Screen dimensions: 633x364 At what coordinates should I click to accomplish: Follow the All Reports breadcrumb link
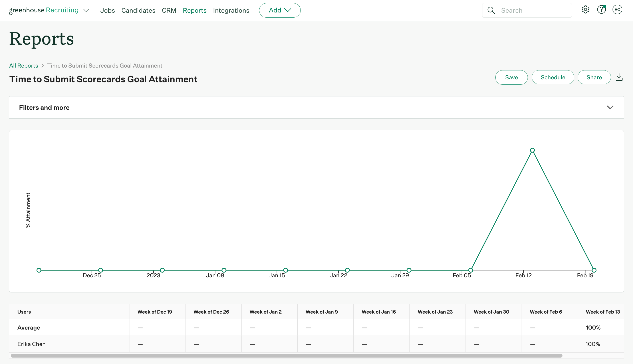pyautogui.click(x=24, y=66)
